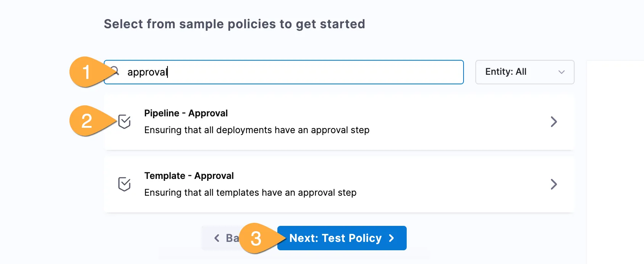Select the Pipeline - Approval policy title
This screenshot has height=264, width=644.
[x=186, y=113]
